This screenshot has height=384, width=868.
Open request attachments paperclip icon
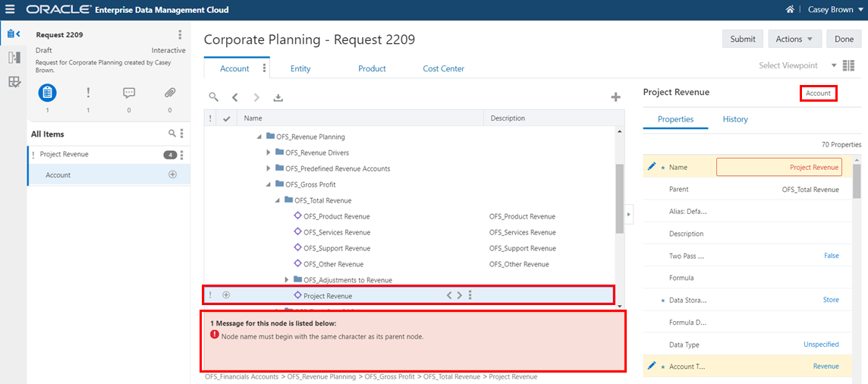170,93
